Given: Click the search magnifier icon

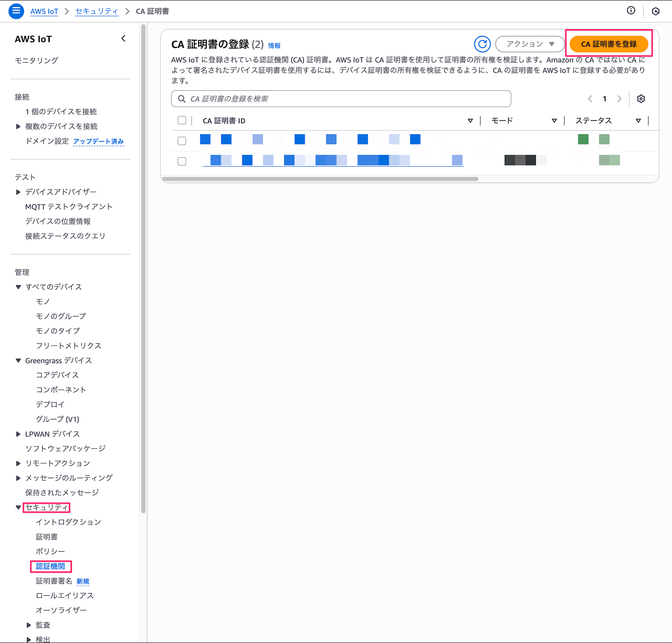Looking at the screenshot, I should tap(182, 99).
